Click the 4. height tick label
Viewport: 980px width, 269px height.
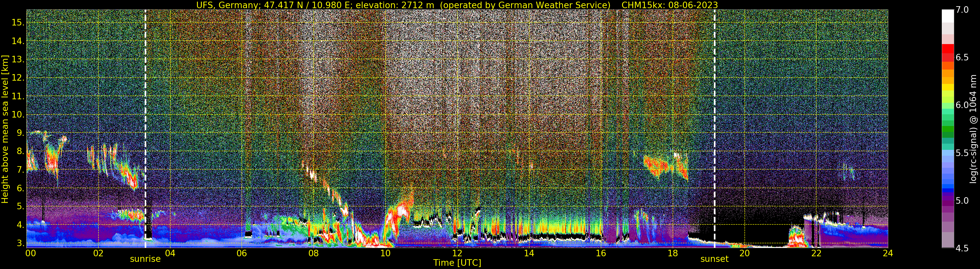20,225
